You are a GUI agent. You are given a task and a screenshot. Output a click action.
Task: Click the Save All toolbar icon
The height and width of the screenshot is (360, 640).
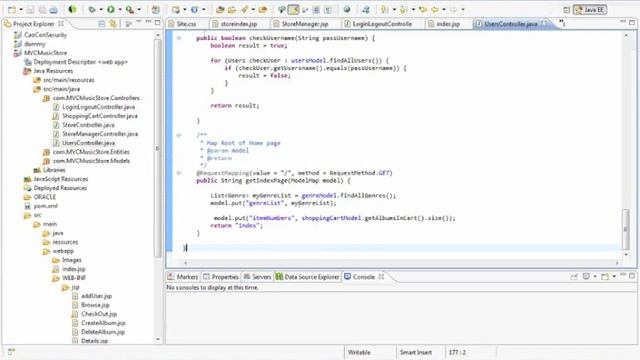tap(42, 9)
